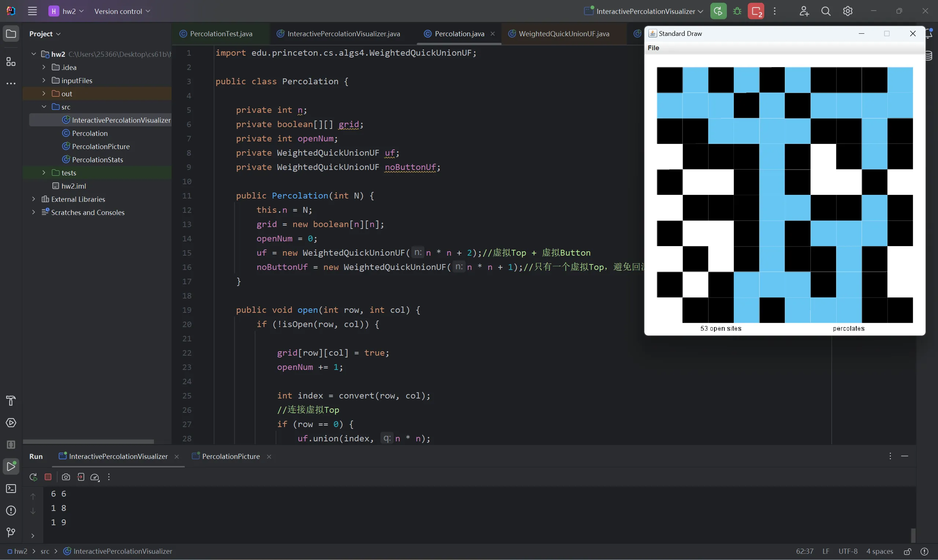Screen dimensions: 938x560
Task: Click the Rerun button in top toolbar
Action: point(718,11)
